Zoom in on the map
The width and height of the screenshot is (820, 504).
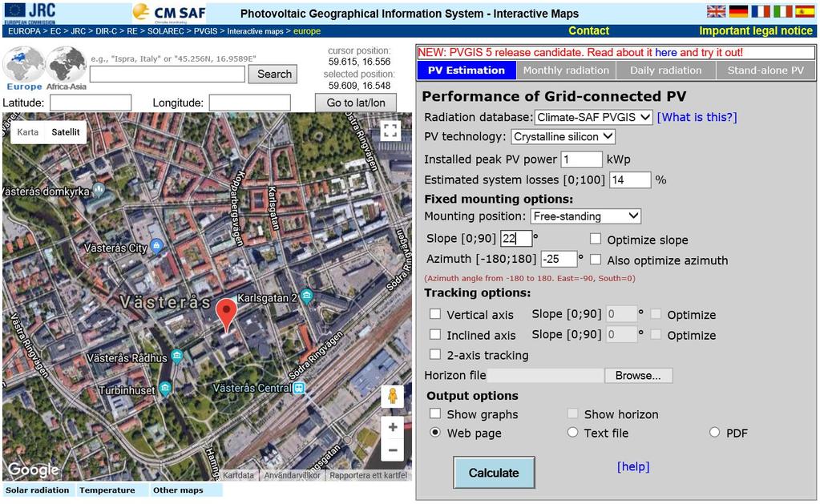393,427
